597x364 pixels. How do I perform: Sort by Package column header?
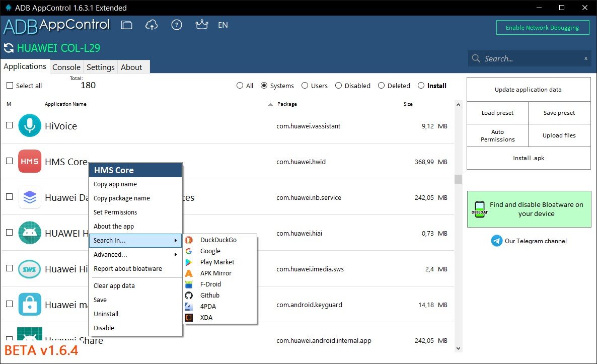287,104
